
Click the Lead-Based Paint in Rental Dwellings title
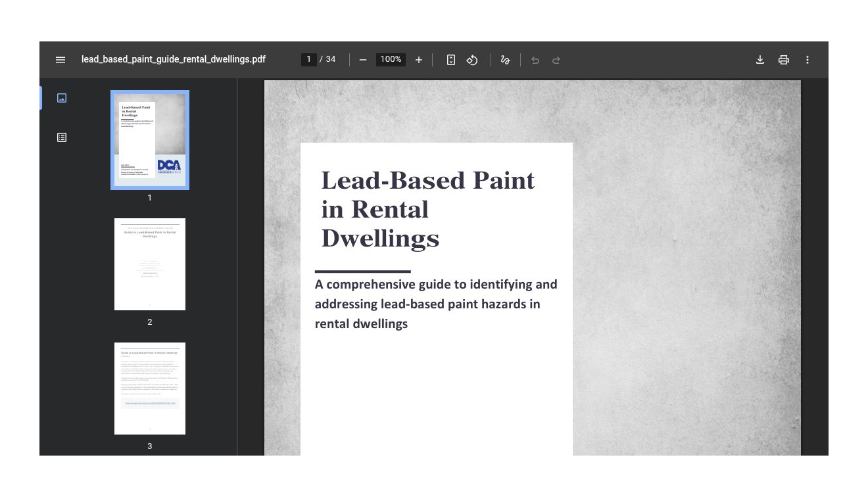pyautogui.click(x=427, y=209)
